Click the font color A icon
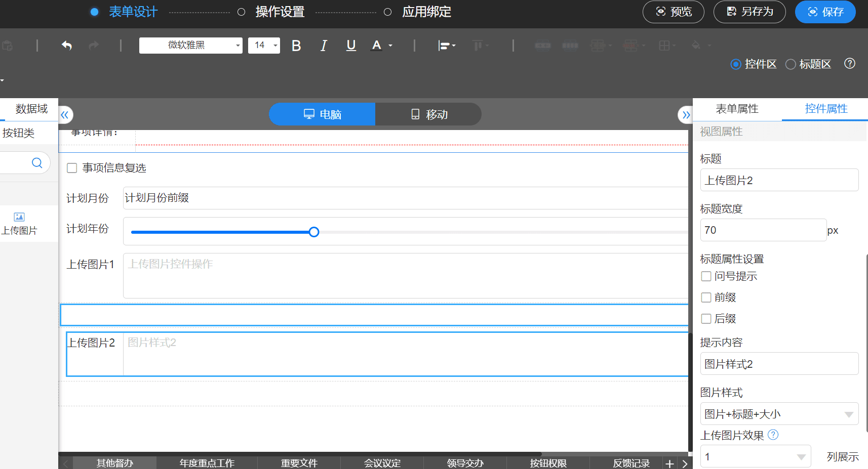Screen dimensions: 868x469 (376, 46)
